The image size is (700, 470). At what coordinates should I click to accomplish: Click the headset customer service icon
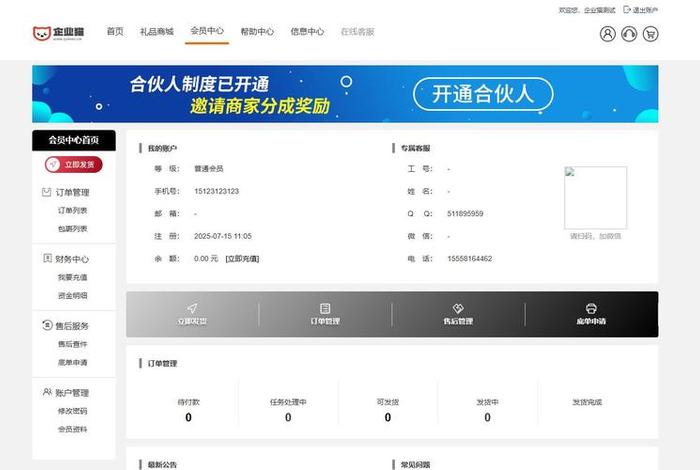pyautogui.click(x=629, y=34)
